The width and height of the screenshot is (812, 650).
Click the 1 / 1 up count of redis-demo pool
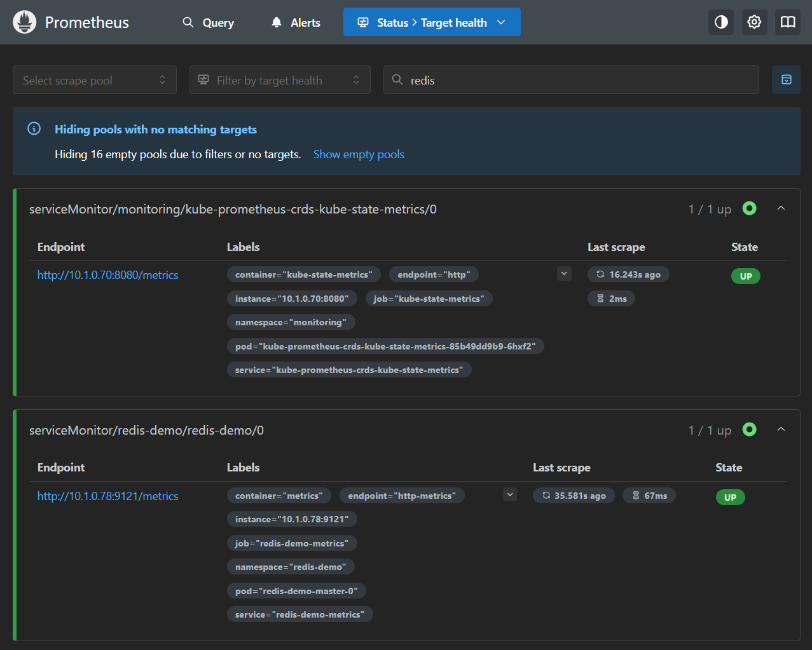[x=710, y=430]
